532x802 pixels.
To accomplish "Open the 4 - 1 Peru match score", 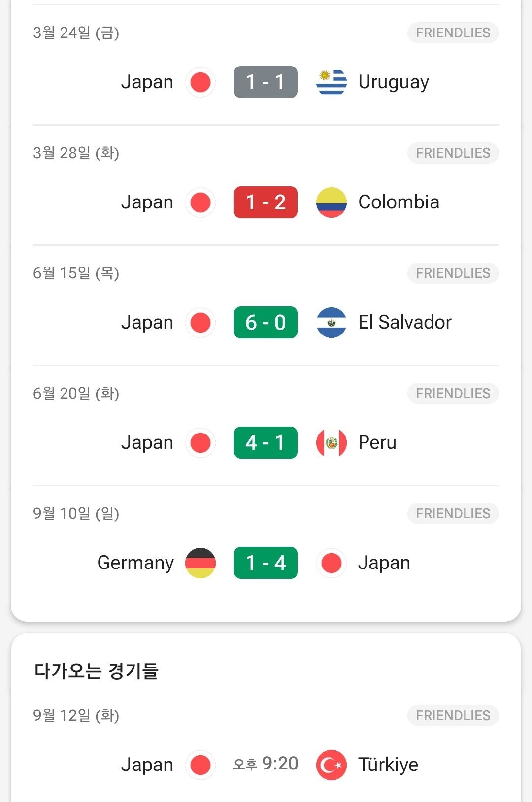I will click(x=266, y=443).
